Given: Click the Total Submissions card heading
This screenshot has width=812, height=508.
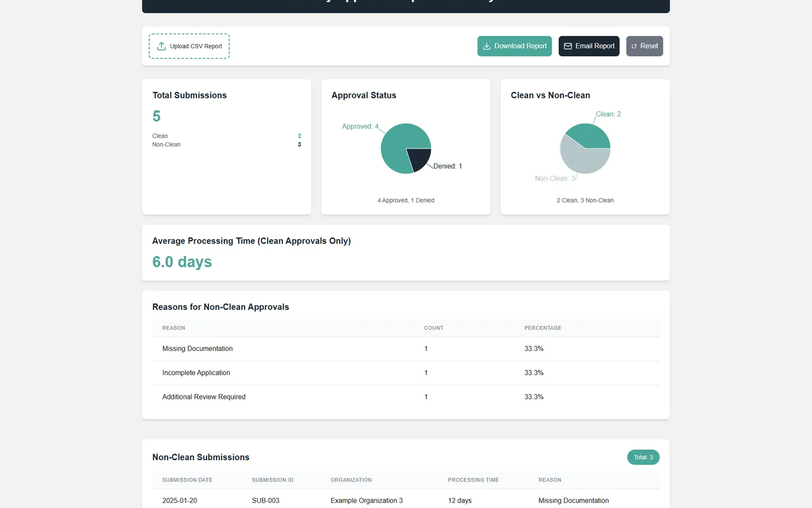Looking at the screenshot, I should [x=190, y=96].
